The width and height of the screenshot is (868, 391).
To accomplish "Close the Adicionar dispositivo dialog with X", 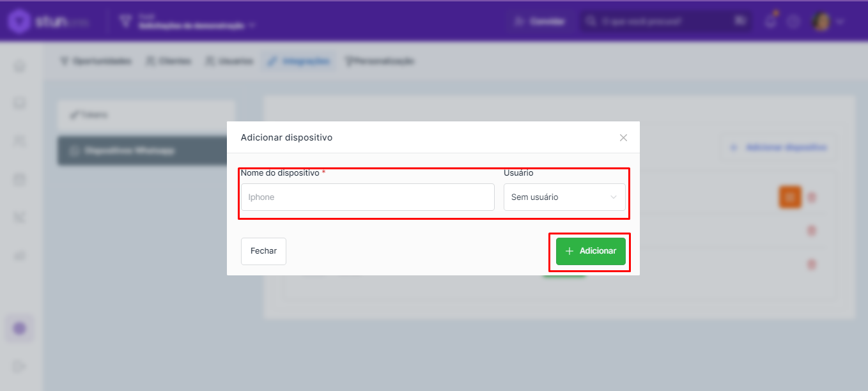I will pyautogui.click(x=623, y=137).
